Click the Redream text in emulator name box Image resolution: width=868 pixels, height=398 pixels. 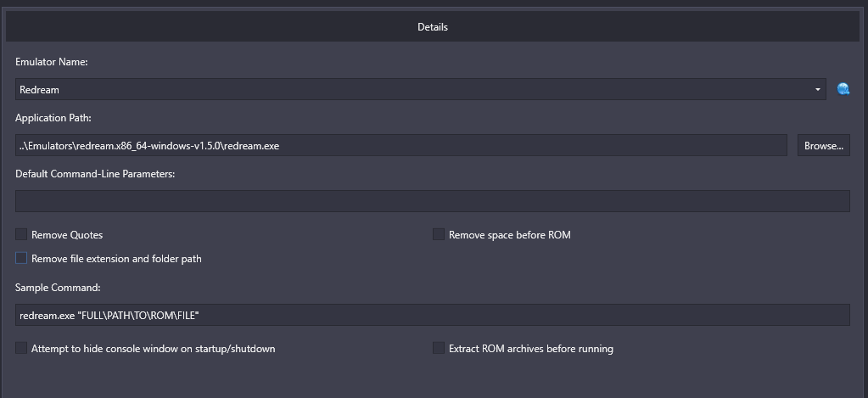tap(39, 89)
